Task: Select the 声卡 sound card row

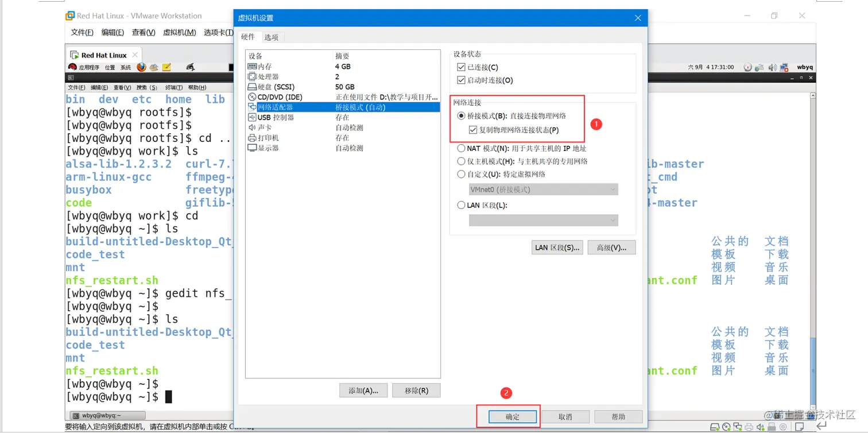Action: 343,127
